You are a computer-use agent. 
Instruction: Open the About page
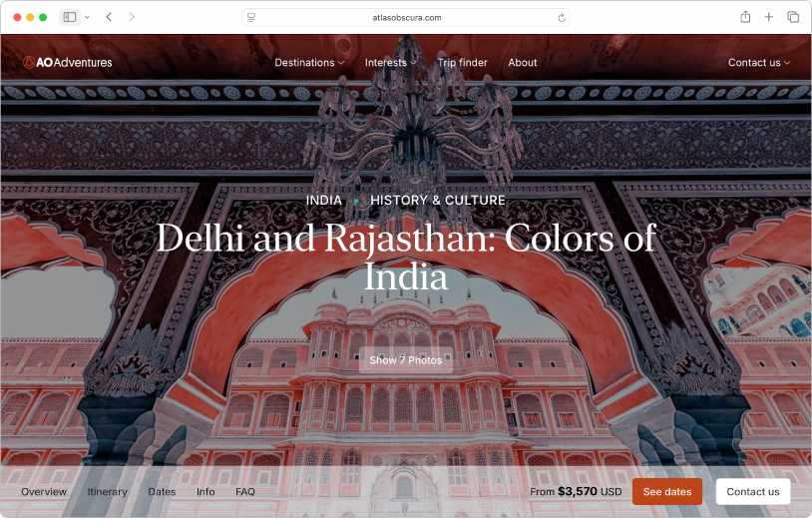(x=522, y=62)
